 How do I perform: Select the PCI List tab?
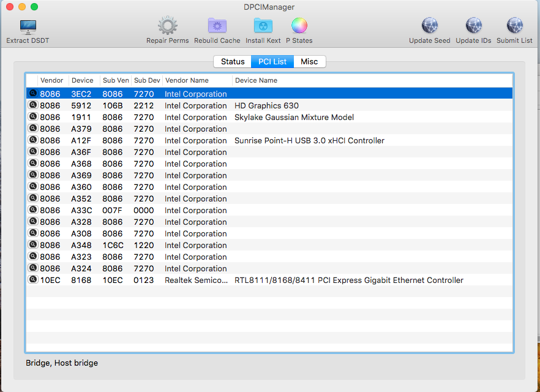pos(272,62)
